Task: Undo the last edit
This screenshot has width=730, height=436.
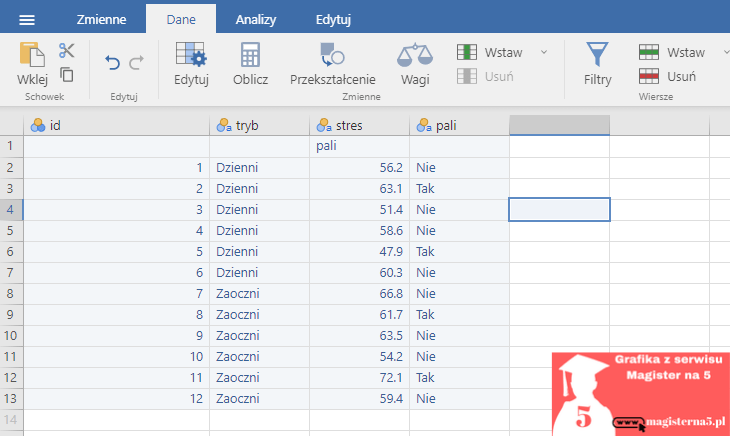Action: [112, 62]
